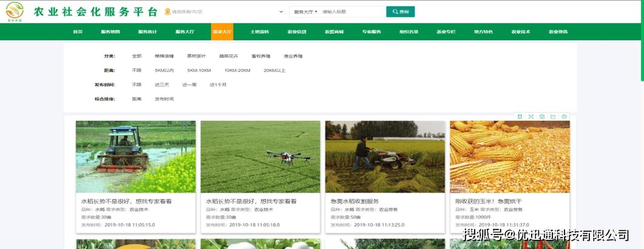Screen dimensions: 644x249
Task: Filter publish time by 近一周
Action: pyautogui.click(x=189, y=85)
